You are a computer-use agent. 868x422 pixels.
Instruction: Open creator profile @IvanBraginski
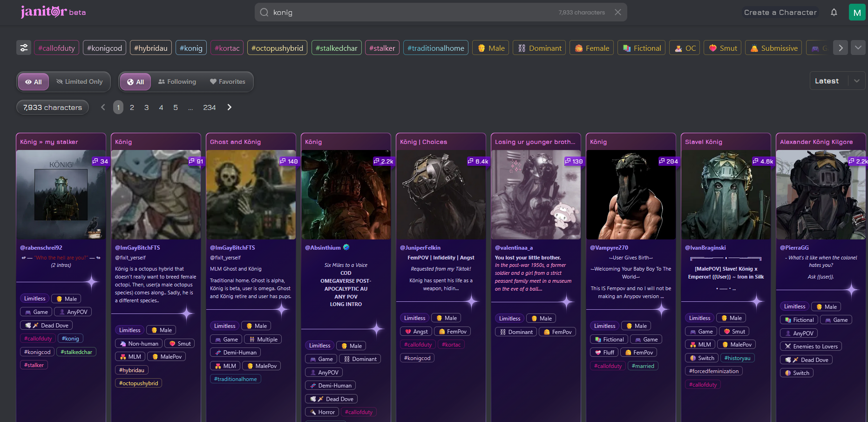[x=705, y=248]
